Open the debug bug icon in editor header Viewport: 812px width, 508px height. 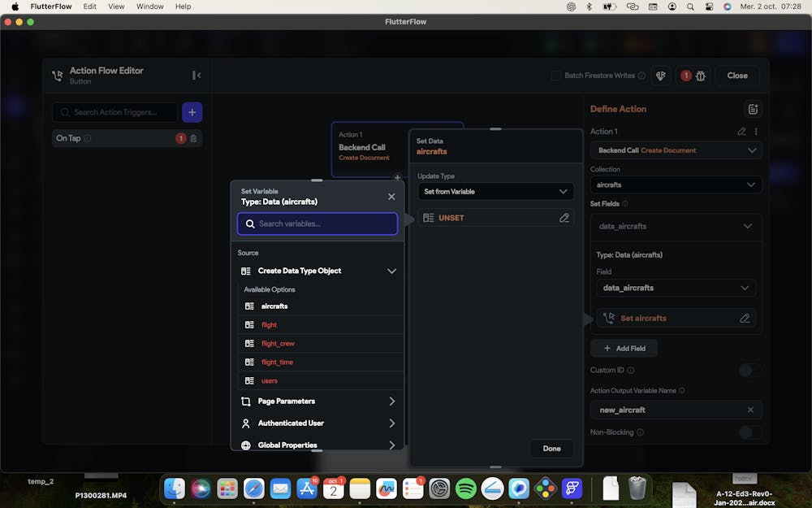pyautogui.click(x=701, y=76)
